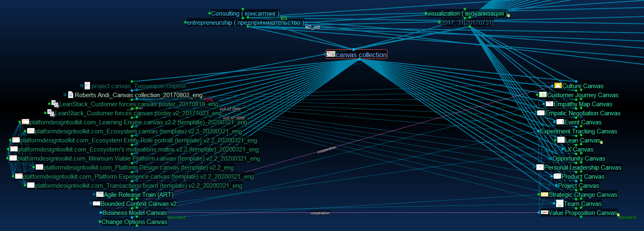Click the Team Canvas thumbnail icon
644x231 pixels.
559,203
